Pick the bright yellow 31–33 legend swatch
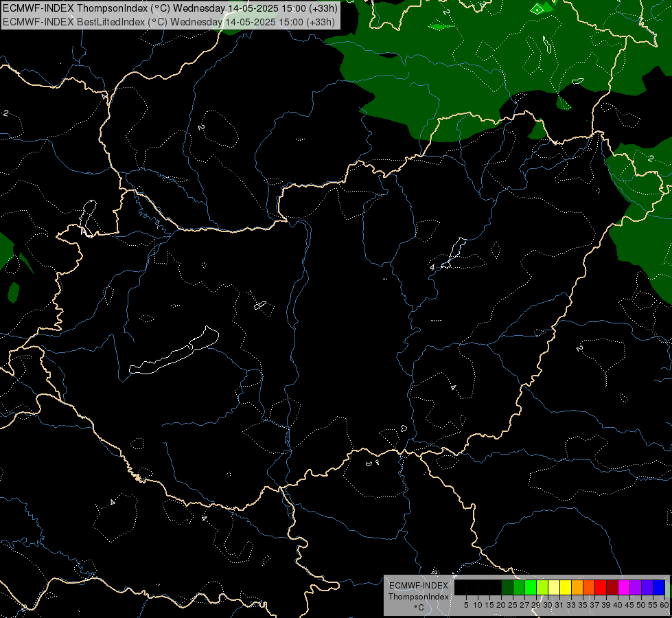 566,587
